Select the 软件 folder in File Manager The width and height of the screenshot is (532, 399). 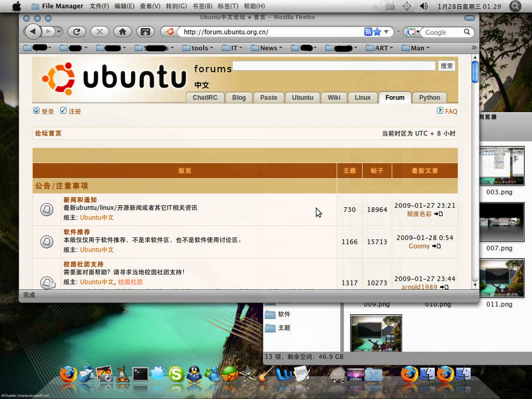tap(277, 314)
